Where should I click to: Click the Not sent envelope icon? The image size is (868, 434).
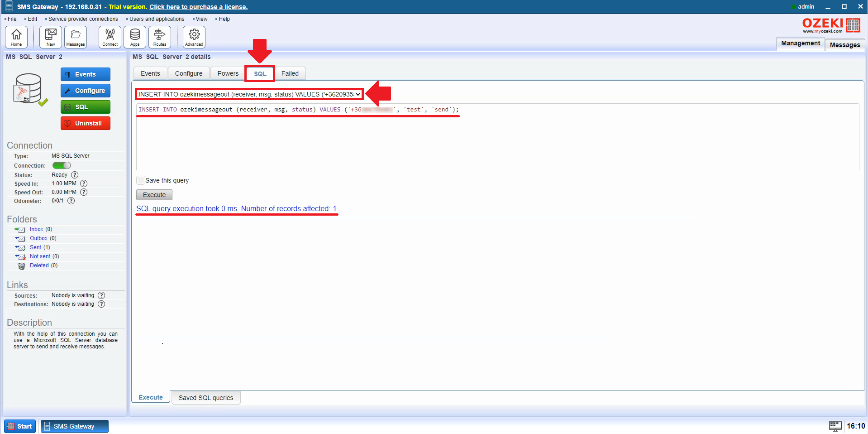coord(20,257)
